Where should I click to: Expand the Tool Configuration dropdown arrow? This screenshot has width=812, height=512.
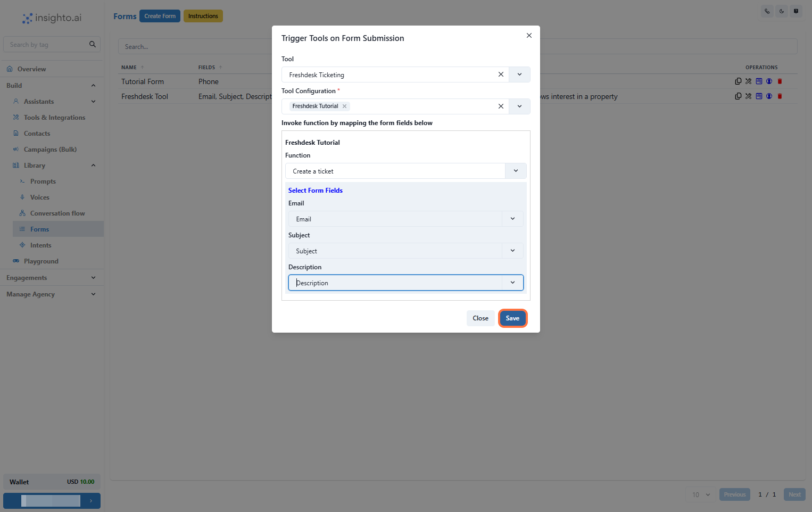[520, 106]
